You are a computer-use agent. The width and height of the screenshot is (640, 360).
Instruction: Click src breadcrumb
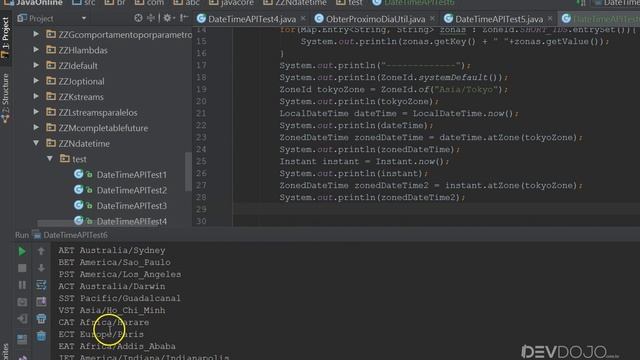click(x=84, y=3)
